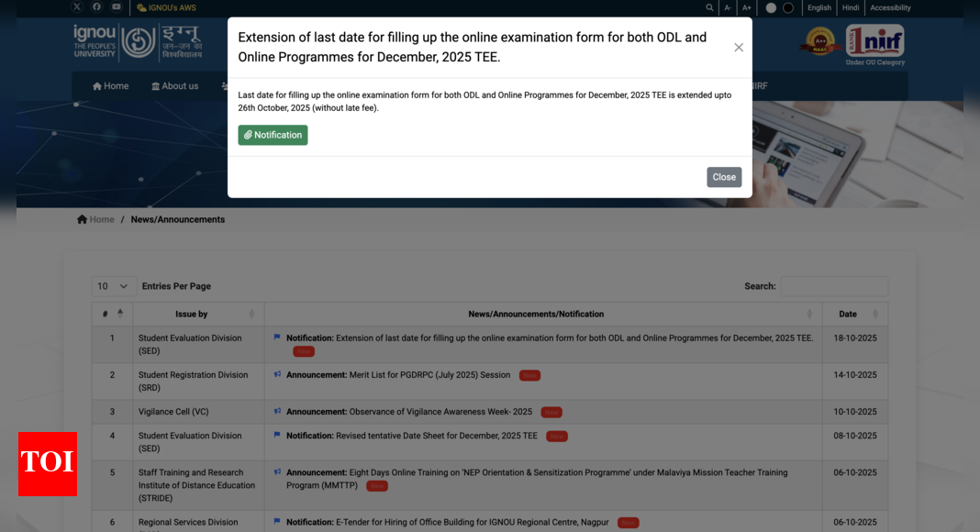Increase font size with A+ icon
The width and height of the screenshot is (980, 532).
pyautogui.click(x=747, y=7)
